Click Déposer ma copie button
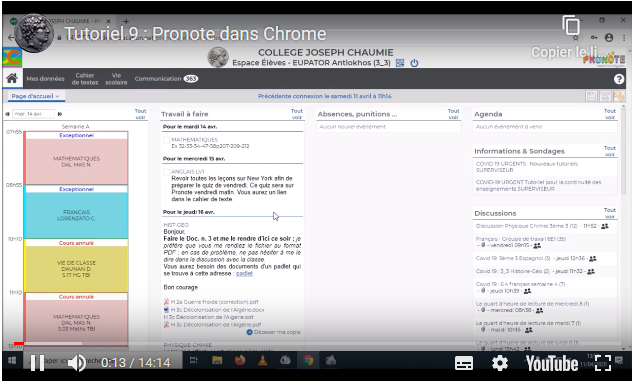 click(274, 332)
